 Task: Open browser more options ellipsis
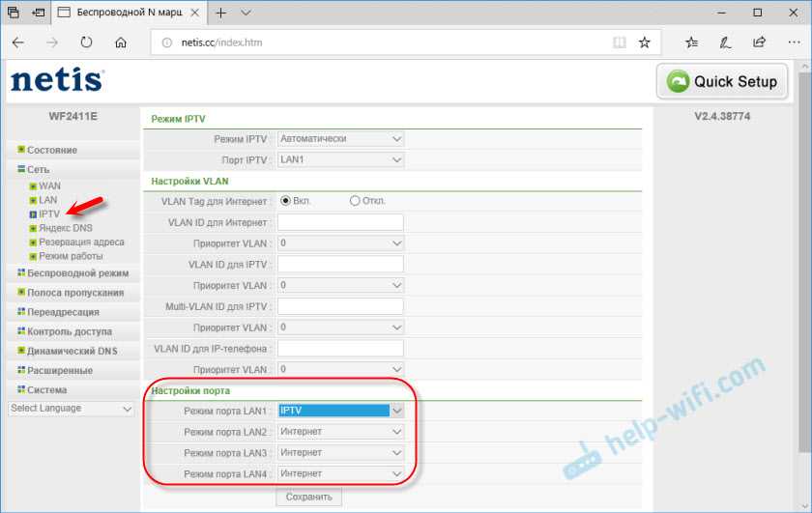pos(792,43)
